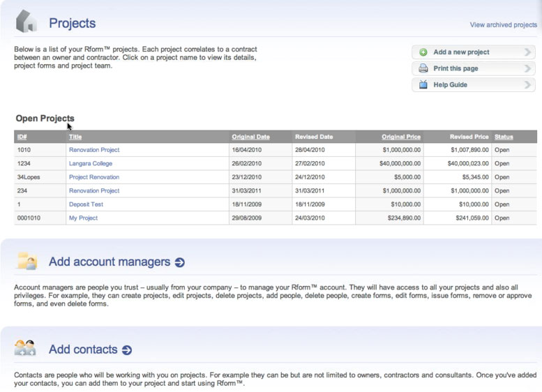Click Revised Date column header
The width and height of the screenshot is (542, 392).
(x=314, y=137)
